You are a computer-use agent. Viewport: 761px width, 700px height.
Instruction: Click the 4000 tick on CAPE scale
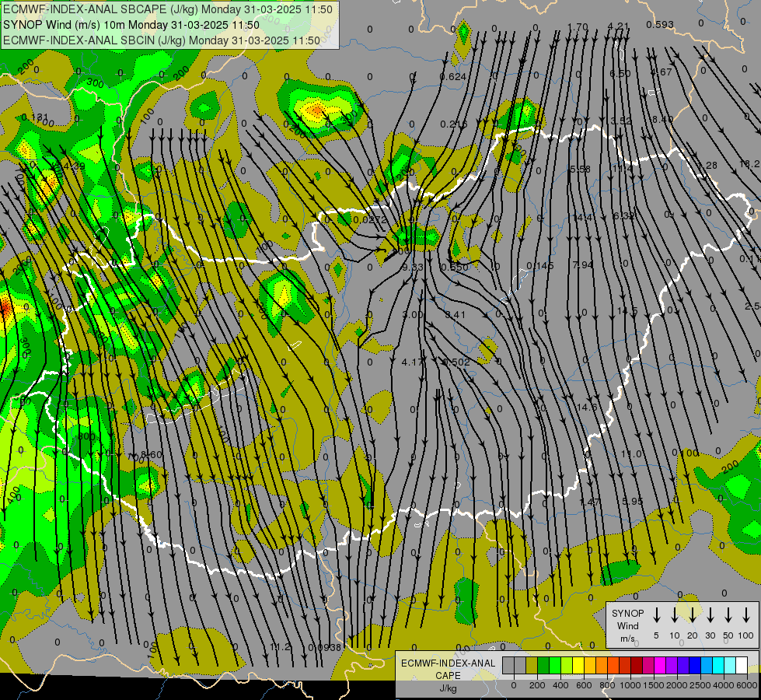(x=724, y=685)
